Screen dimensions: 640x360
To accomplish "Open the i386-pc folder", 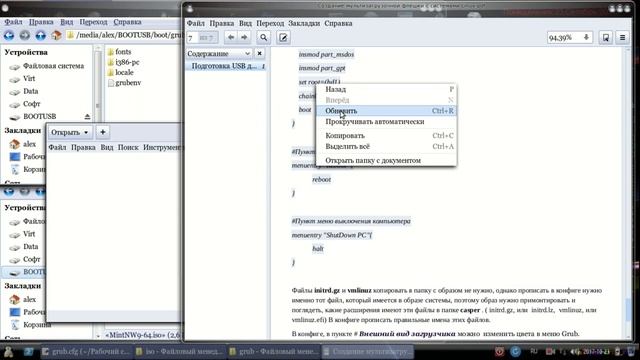I will click(123, 62).
